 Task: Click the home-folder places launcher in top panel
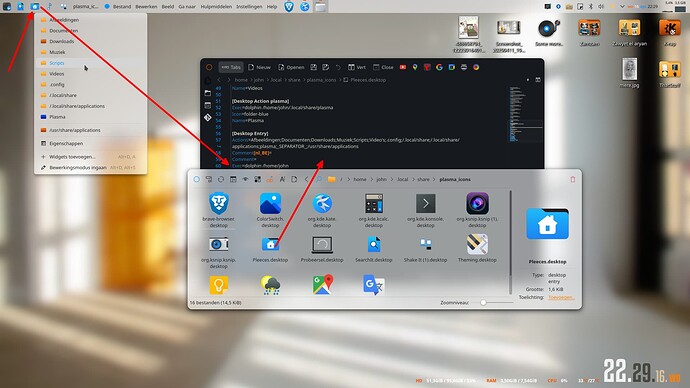35,6
